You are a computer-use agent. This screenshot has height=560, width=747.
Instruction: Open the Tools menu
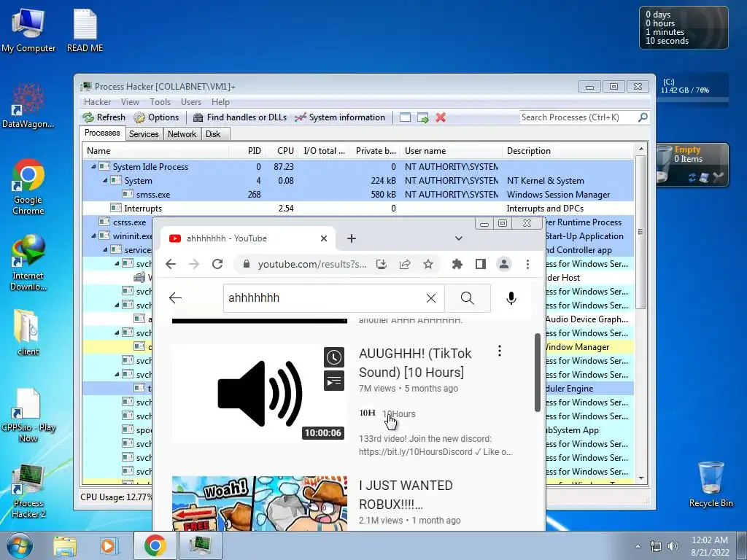pyautogui.click(x=160, y=102)
